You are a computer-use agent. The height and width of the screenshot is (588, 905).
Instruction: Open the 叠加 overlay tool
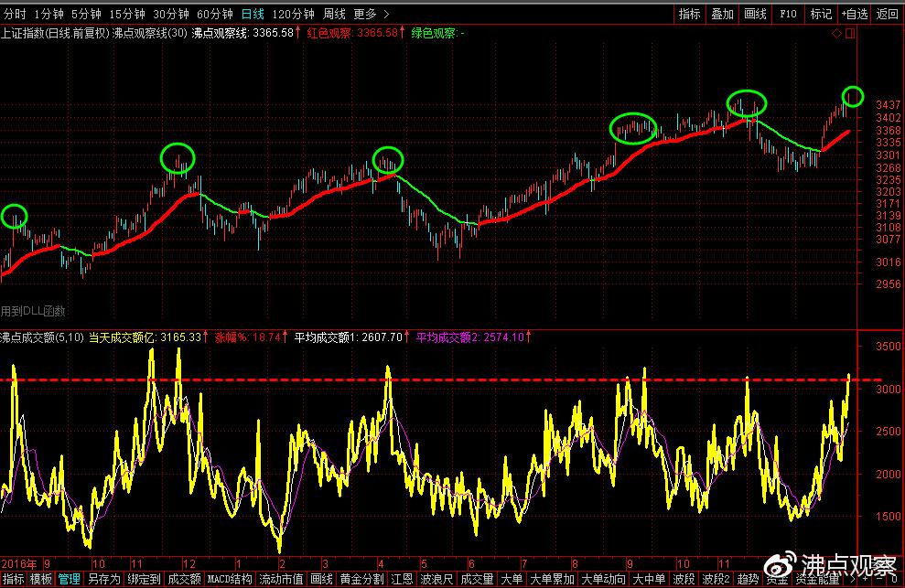click(722, 14)
